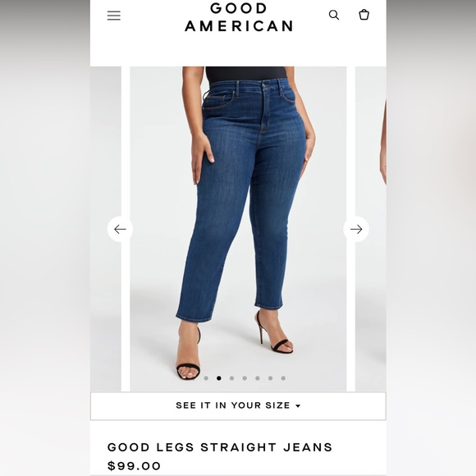Open the hamburger navigation menu
Screen dimensions: 476x476
tap(114, 16)
